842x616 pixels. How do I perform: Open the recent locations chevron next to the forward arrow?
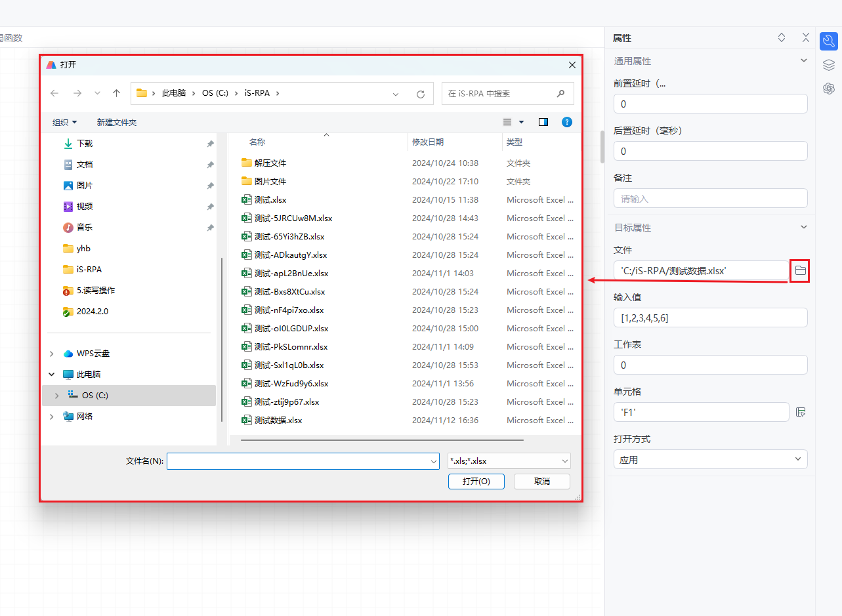pyautogui.click(x=97, y=94)
